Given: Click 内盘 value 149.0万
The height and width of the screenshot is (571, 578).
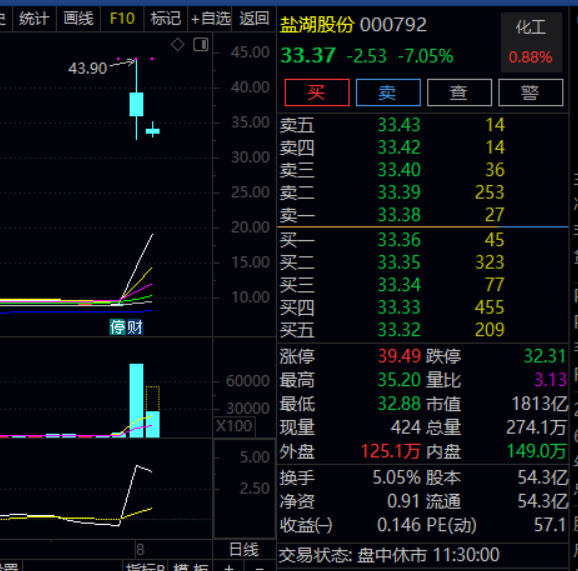Looking at the screenshot, I should [537, 451].
